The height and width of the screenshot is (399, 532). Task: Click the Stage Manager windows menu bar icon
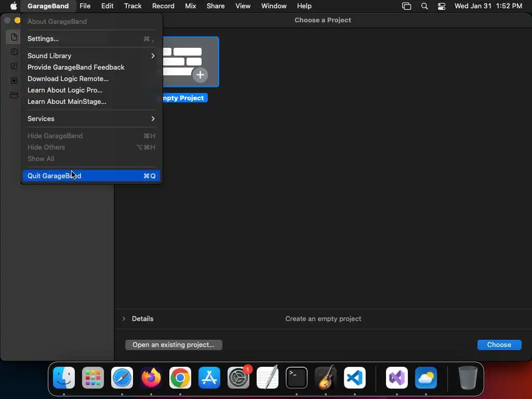pos(406,6)
